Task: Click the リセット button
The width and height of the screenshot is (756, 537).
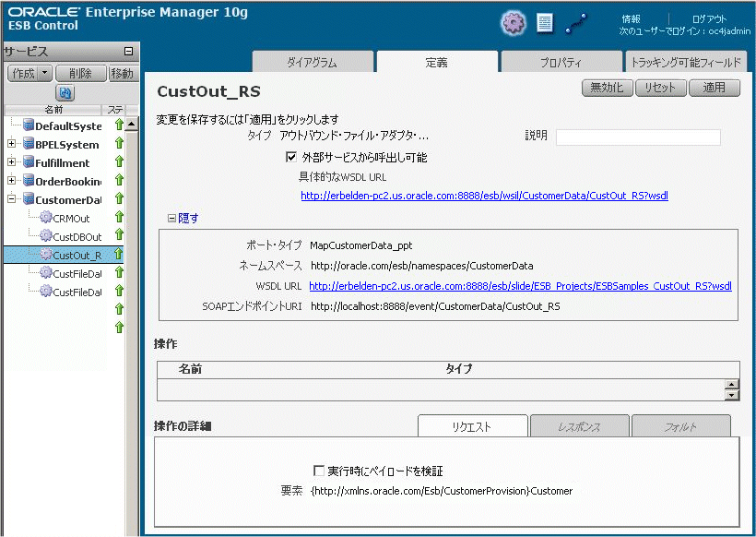Action: coord(660,88)
